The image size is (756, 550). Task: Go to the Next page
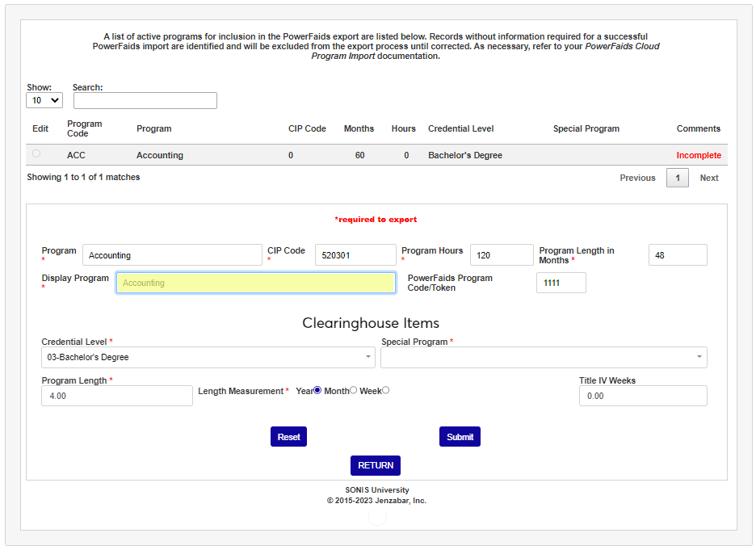click(709, 178)
